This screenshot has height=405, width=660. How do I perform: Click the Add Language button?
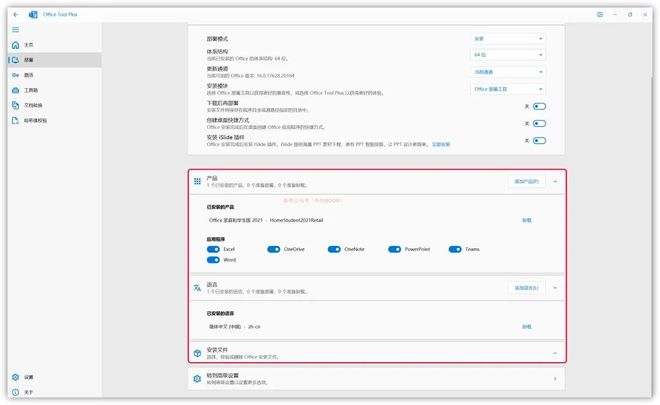coord(526,287)
